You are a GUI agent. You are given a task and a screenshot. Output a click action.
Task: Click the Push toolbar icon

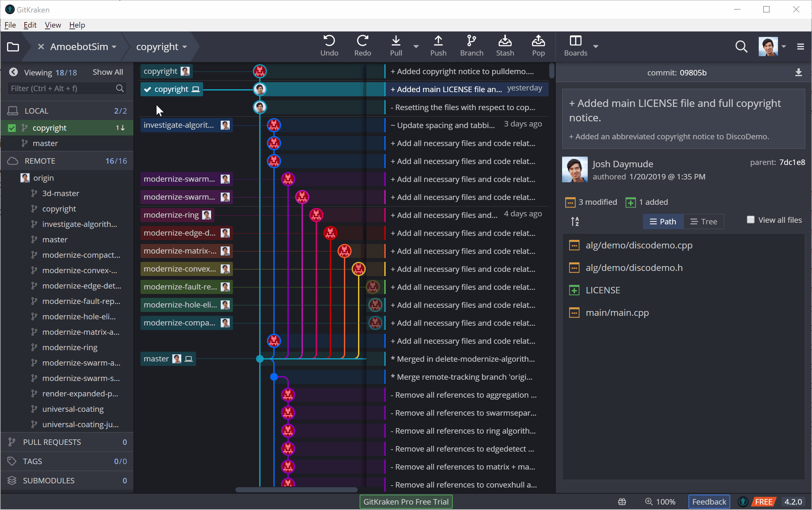pos(438,46)
